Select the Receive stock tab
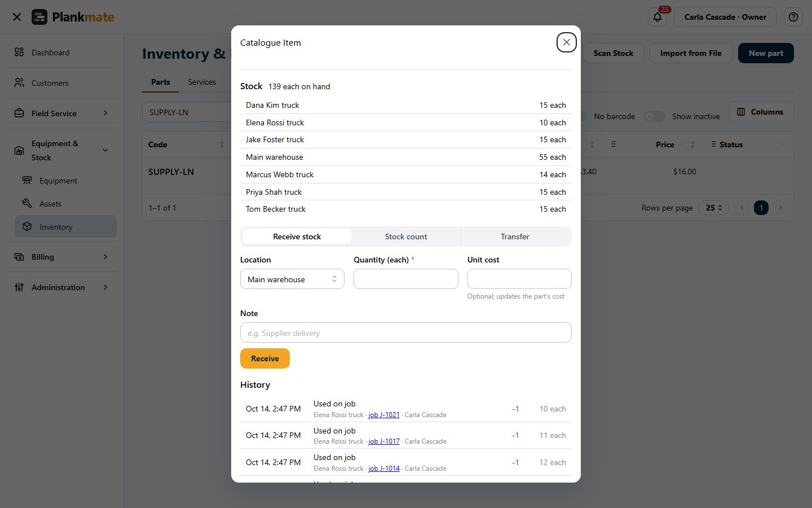812x508 pixels. (297, 237)
